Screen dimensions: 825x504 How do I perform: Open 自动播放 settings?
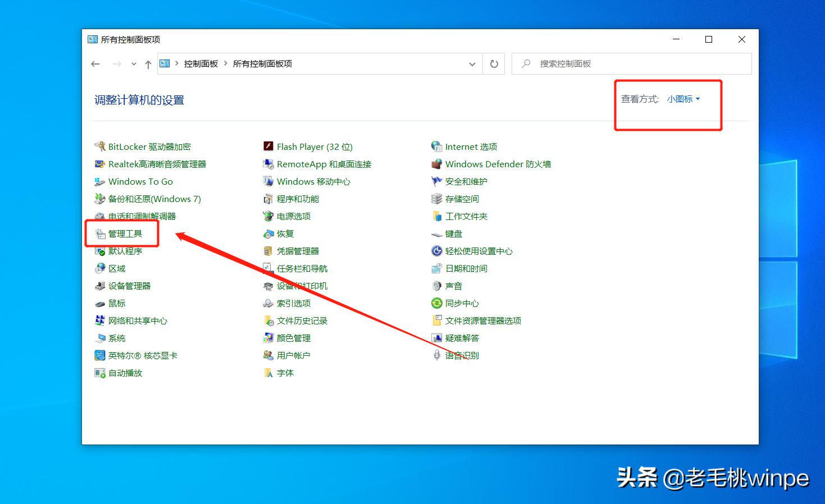coord(125,373)
